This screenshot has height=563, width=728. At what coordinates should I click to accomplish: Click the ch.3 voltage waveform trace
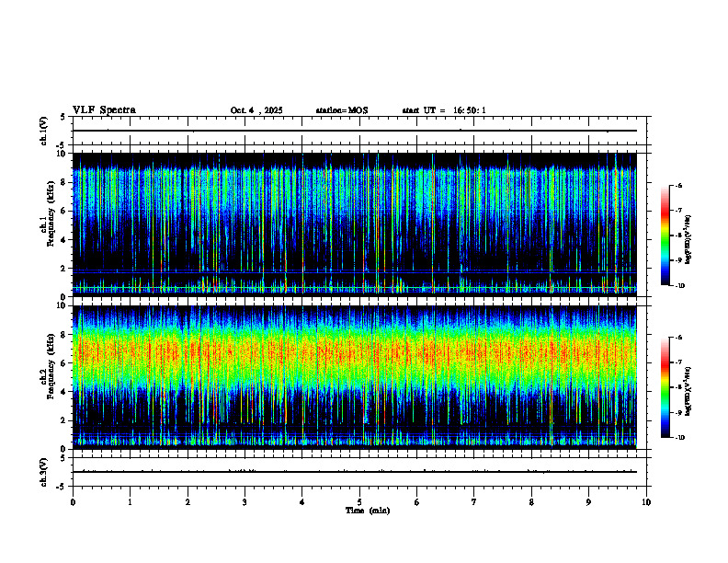(355, 472)
